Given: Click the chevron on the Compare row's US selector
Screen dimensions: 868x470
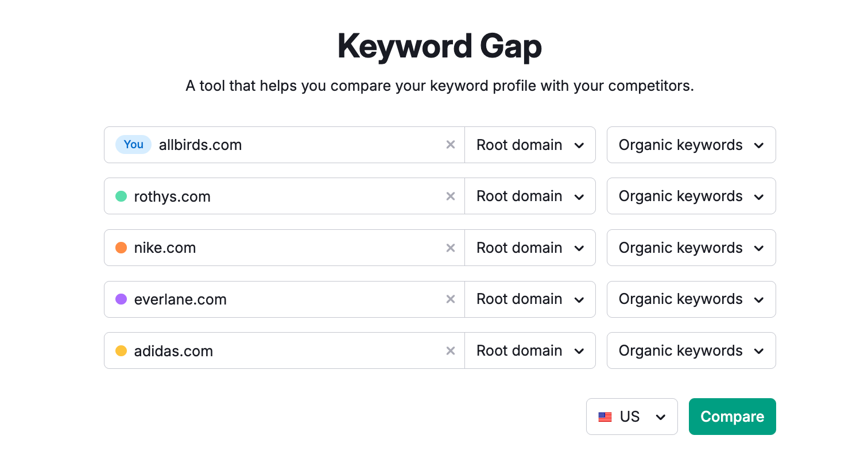Looking at the screenshot, I should point(660,417).
